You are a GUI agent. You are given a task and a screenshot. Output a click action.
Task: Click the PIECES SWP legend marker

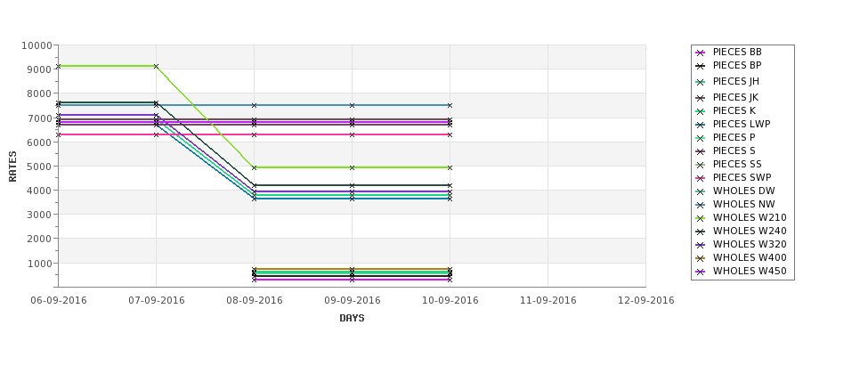pos(701,178)
